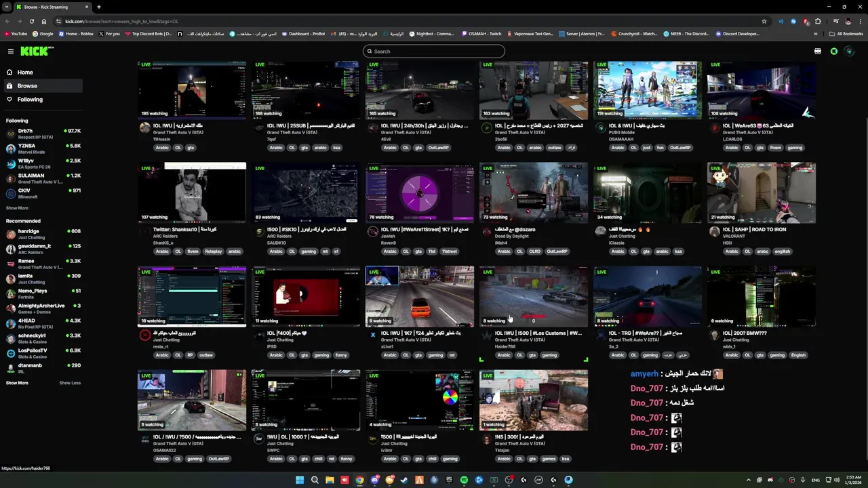Open schneckyirl recommended channel
This screenshot has width=868, height=488.
(x=42, y=338)
